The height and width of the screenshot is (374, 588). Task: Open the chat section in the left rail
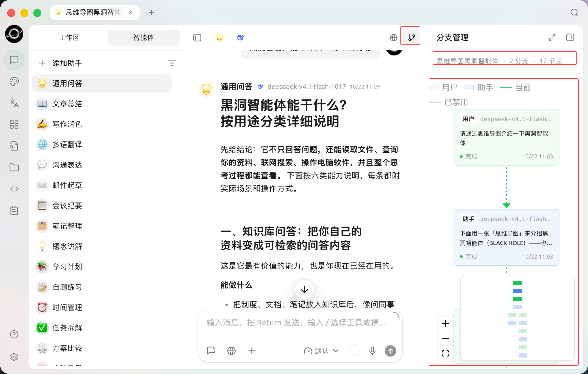(14, 60)
